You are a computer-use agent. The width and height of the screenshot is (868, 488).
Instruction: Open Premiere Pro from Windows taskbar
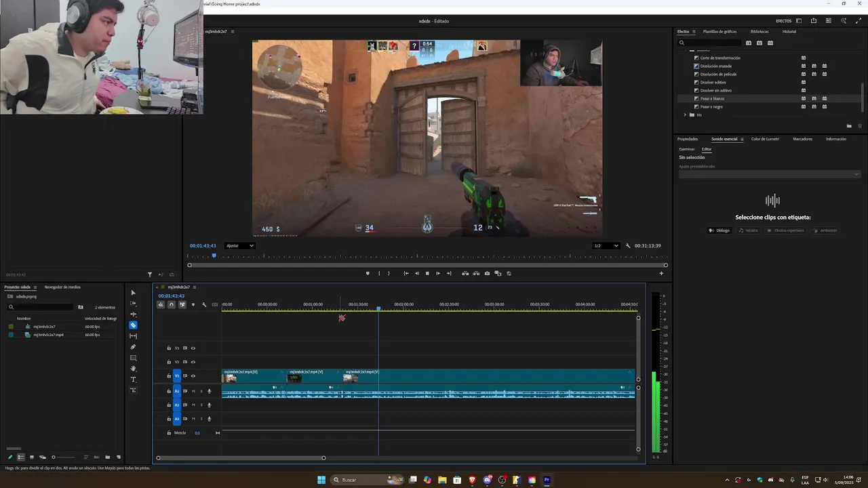(x=547, y=480)
